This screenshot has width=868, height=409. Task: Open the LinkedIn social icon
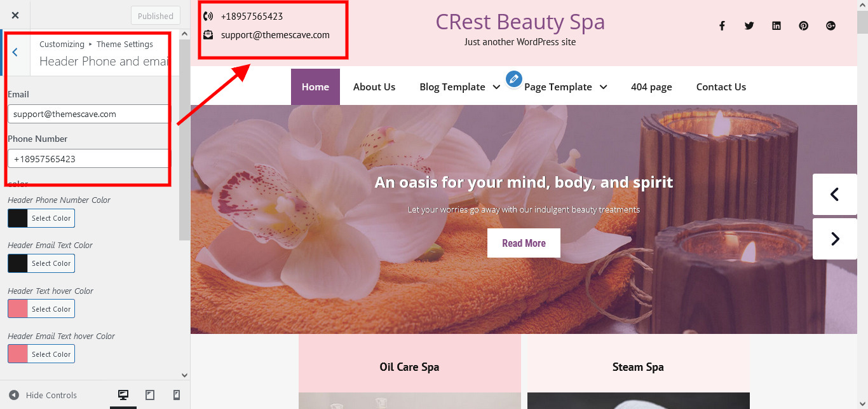pyautogui.click(x=776, y=26)
